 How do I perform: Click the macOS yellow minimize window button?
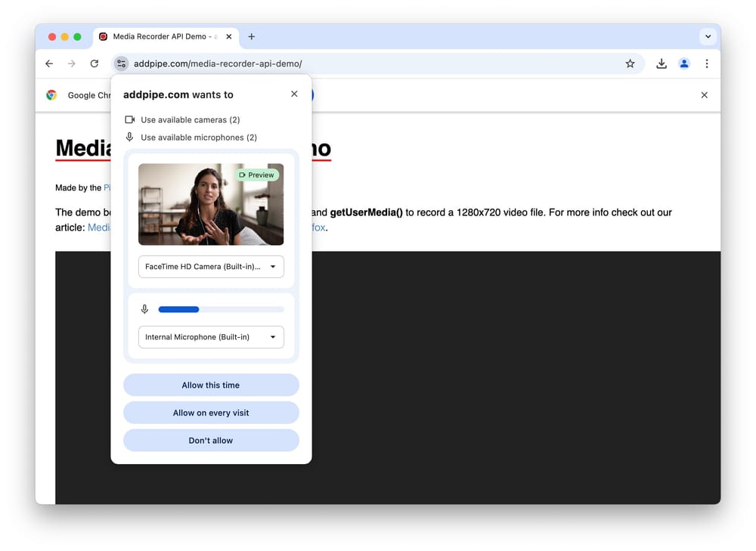tap(64, 36)
